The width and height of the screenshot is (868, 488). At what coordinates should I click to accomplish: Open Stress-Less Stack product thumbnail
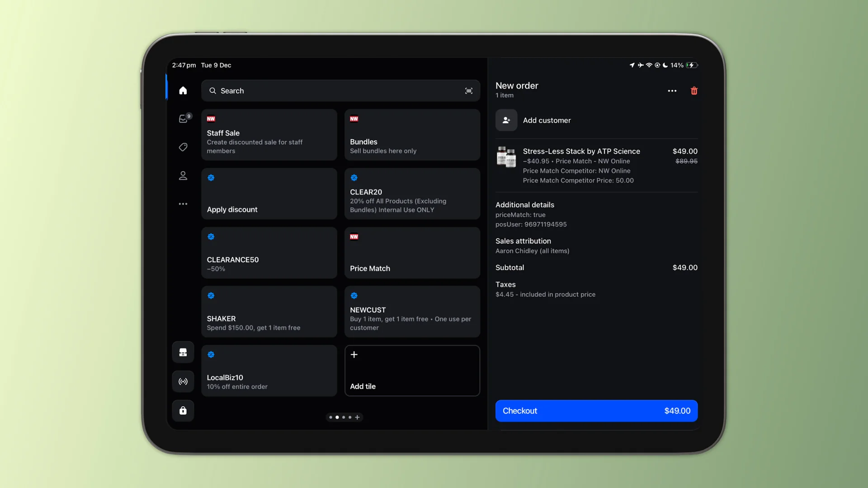click(x=506, y=157)
